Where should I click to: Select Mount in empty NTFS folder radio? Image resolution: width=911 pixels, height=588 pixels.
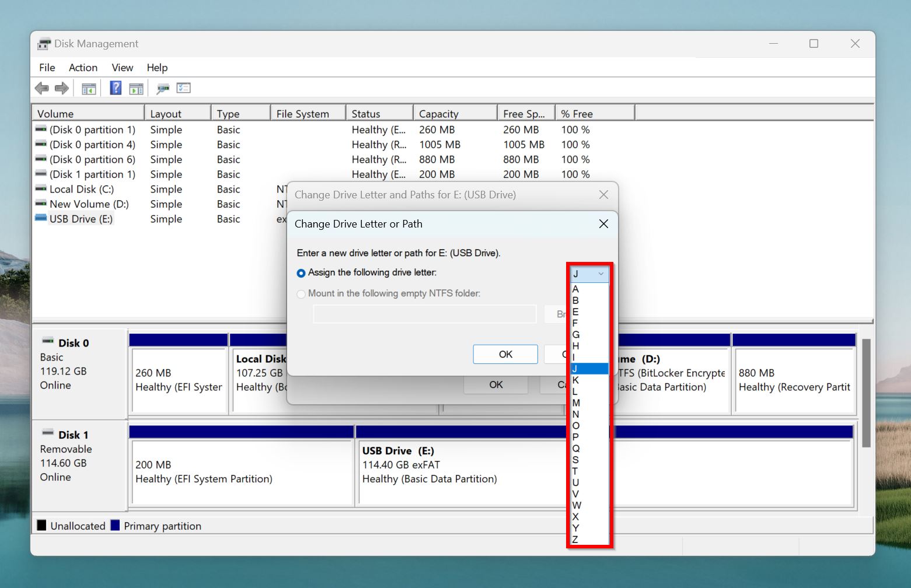[301, 294]
